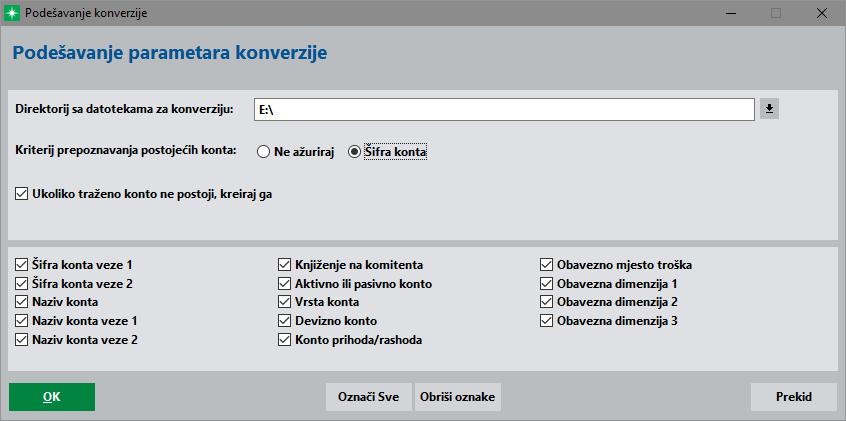This screenshot has height=421, width=846.
Task: Click the directory browse download-arrow icon
Action: point(769,109)
